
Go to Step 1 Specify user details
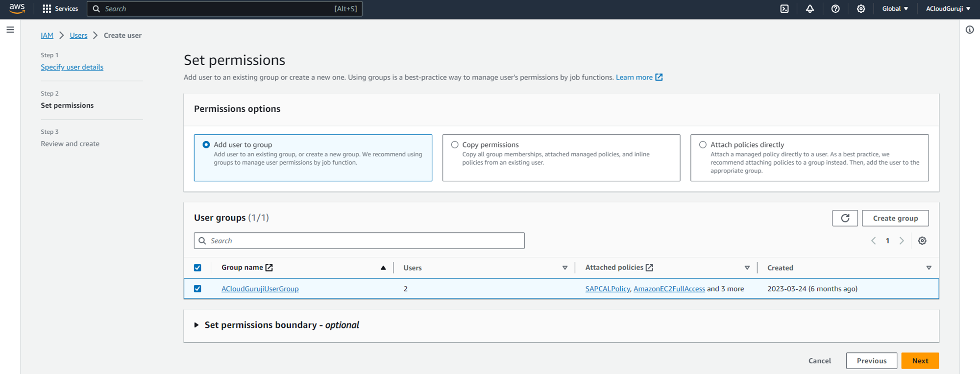tap(72, 67)
